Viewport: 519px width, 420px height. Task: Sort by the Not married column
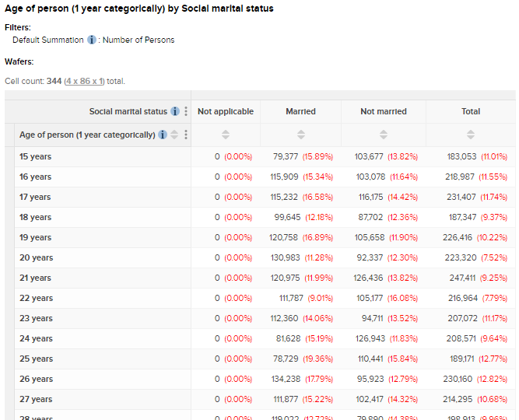[x=384, y=135]
